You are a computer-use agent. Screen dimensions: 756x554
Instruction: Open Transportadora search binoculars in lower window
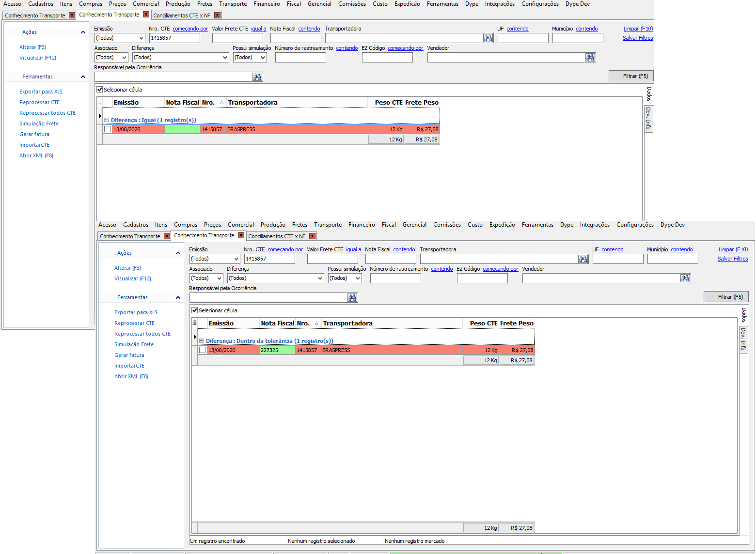(x=583, y=259)
